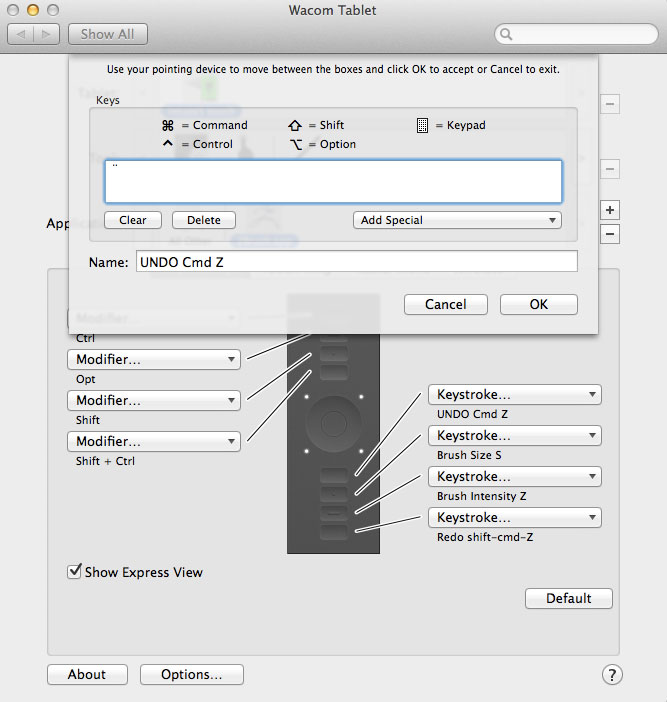
Task: Open Keystroke dropdown for UNDO Cmd Z
Action: click(x=514, y=394)
